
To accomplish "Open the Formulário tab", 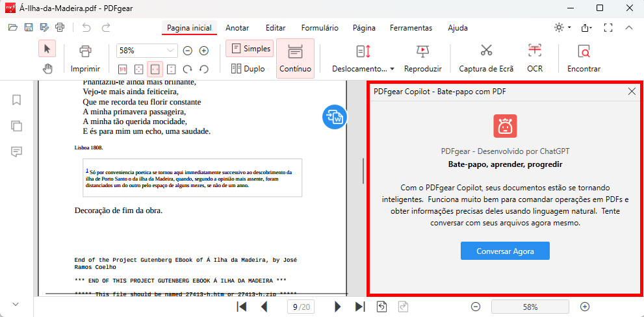I will 320,28.
